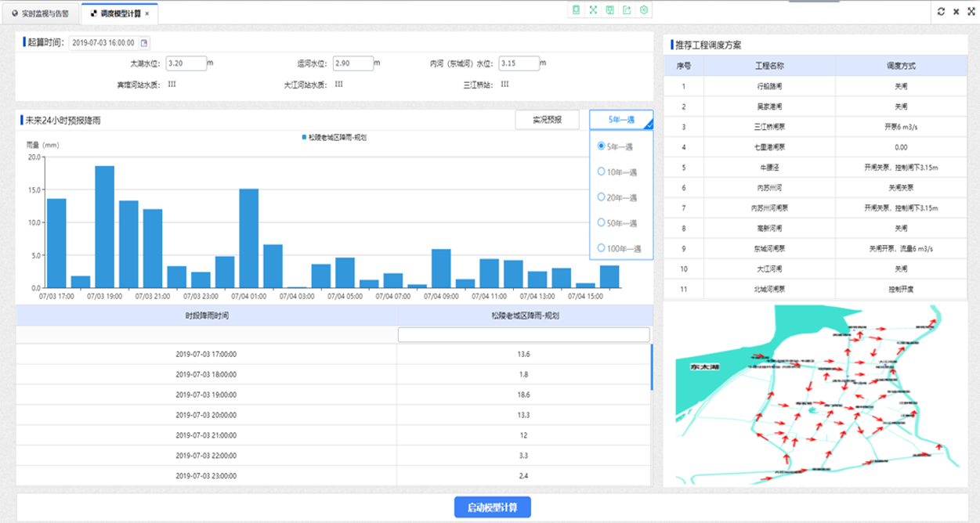Click the 实况预报 button

pos(547,120)
